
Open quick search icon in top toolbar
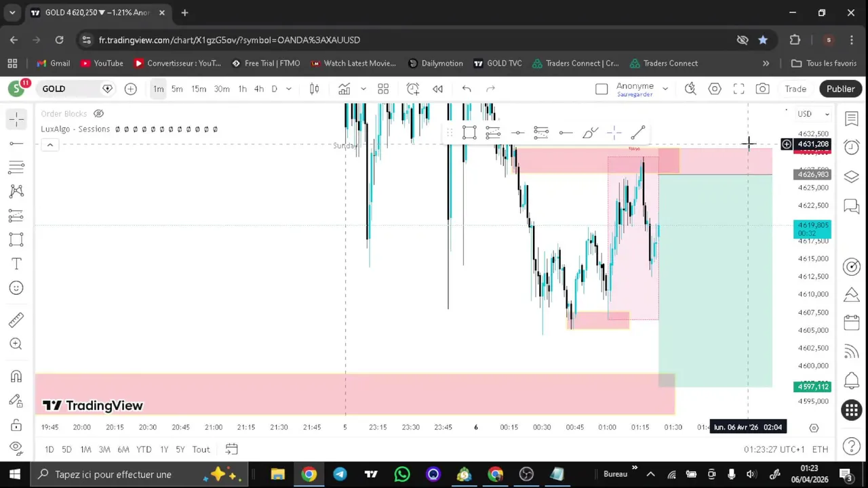pyautogui.click(x=690, y=89)
